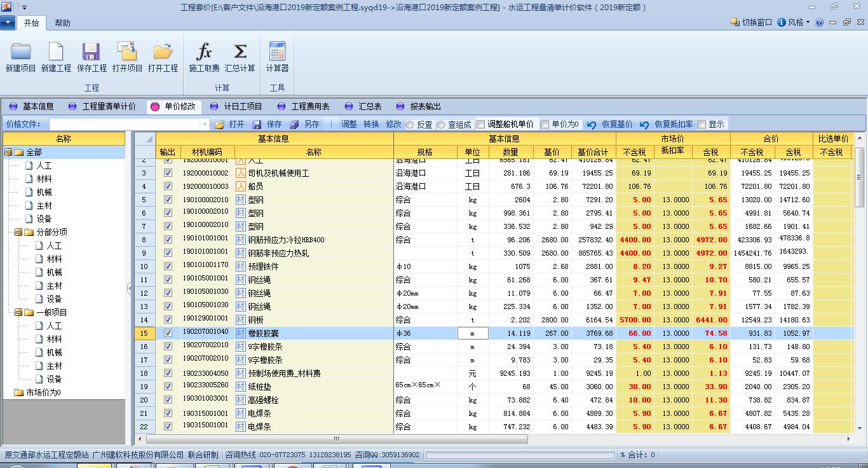Click the 施工取费 fx icon
The width and height of the screenshot is (868, 468).
(204, 52)
